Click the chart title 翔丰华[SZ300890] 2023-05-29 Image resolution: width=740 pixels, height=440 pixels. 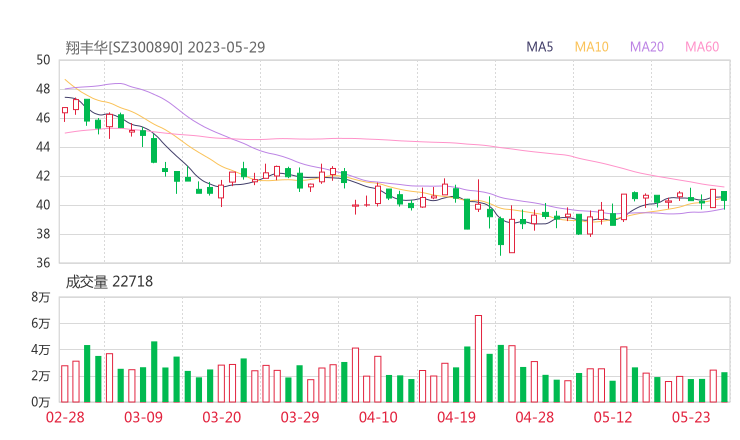[165, 47]
